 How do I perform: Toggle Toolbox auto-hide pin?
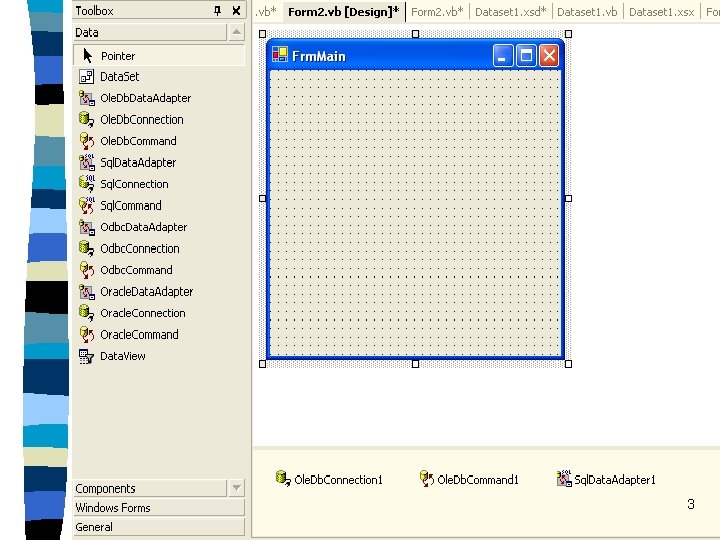(217, 11)
